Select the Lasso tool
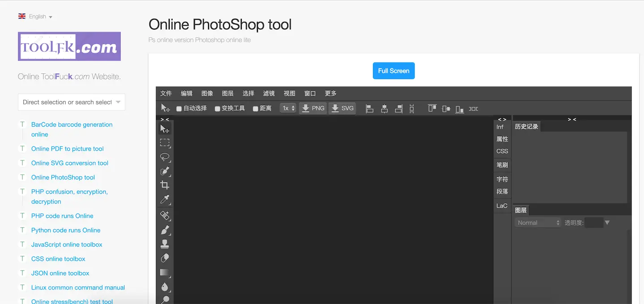Image resolution: width=644 pixels, height=304 pixels. tap(165, 157)
